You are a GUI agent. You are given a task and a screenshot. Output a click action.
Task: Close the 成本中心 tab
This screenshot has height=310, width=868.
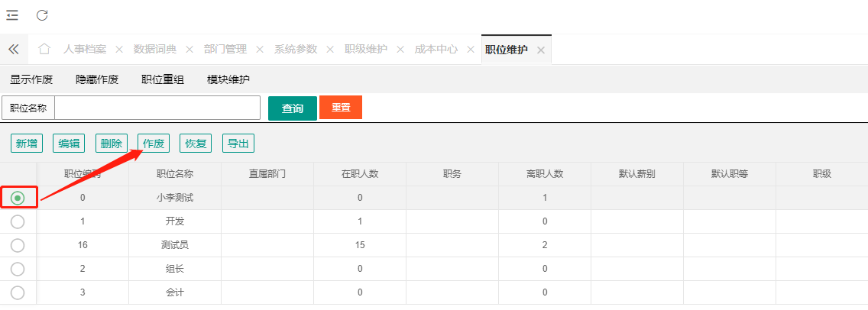click(471, 50)
